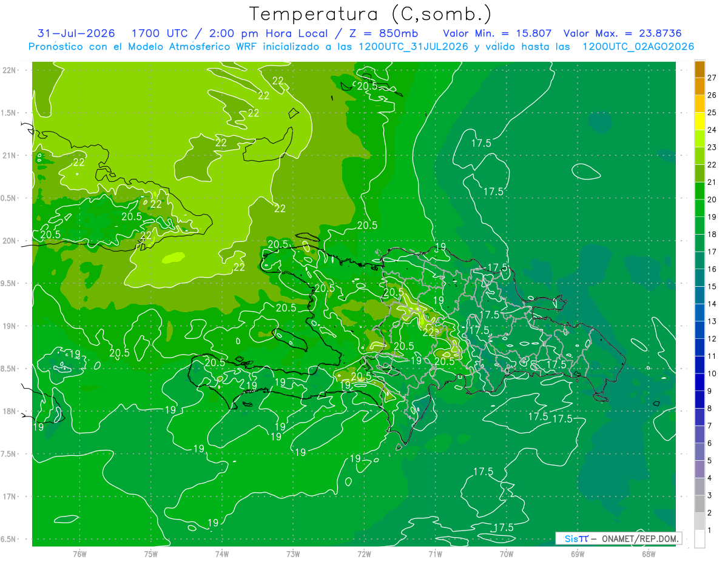Click the orange swatch between 26 and 27
Image resolution: width=728 pixels, height=562 pixels.
point(699,86)
